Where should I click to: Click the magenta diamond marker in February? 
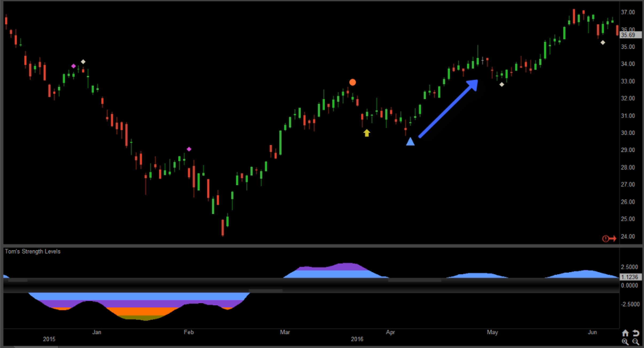pyautogui.click(x=189, y=149)
